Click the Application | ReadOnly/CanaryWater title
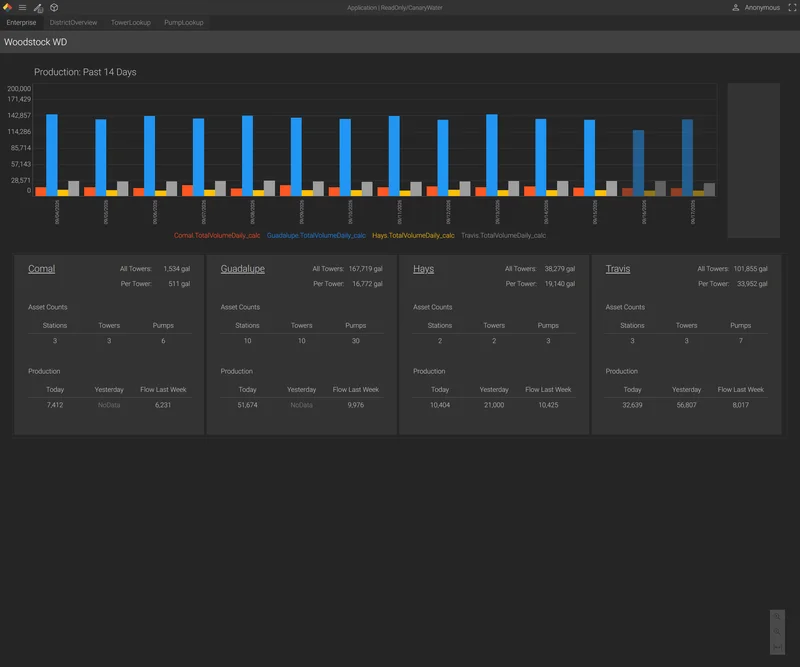 [395, 8]
